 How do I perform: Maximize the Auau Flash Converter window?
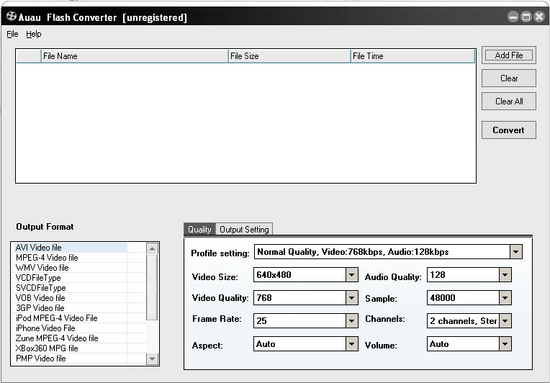click(x=526, y=16)
